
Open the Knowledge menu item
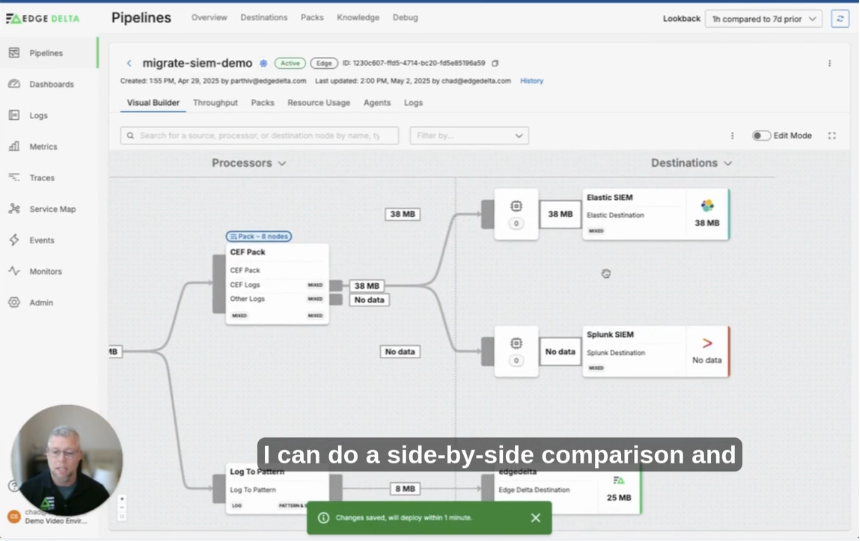click(x=358, y=18)
